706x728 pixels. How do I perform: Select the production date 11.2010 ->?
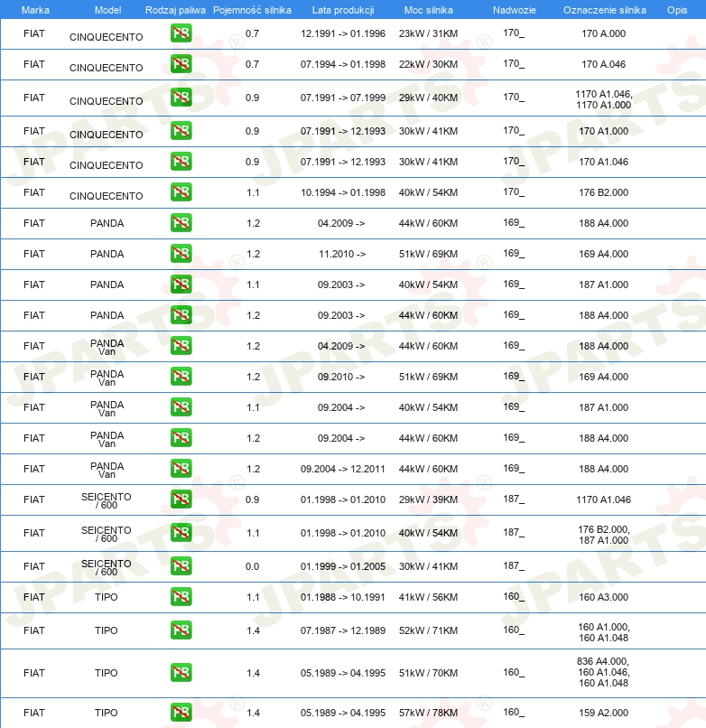[342, 254]
